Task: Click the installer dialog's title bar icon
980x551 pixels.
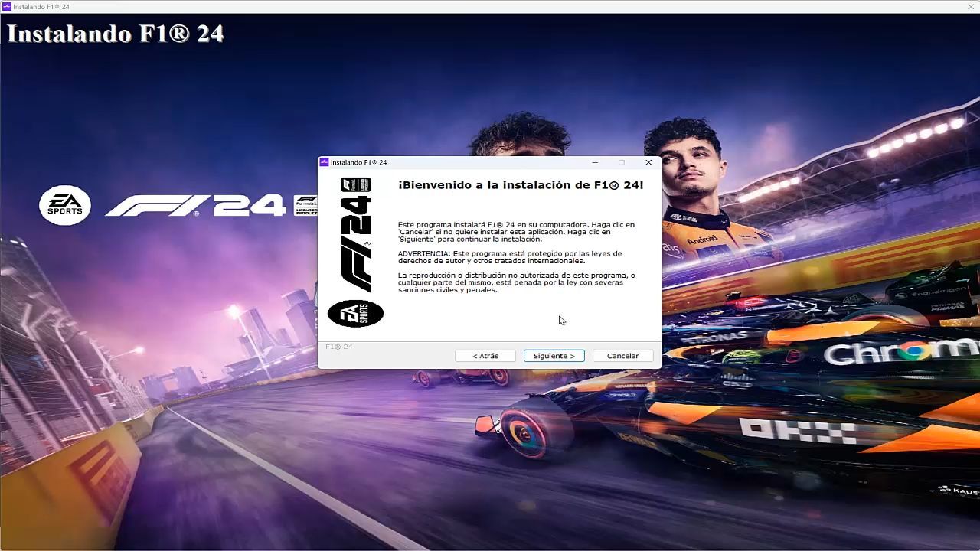Action: pyautogui.click(x=325, y=162)
